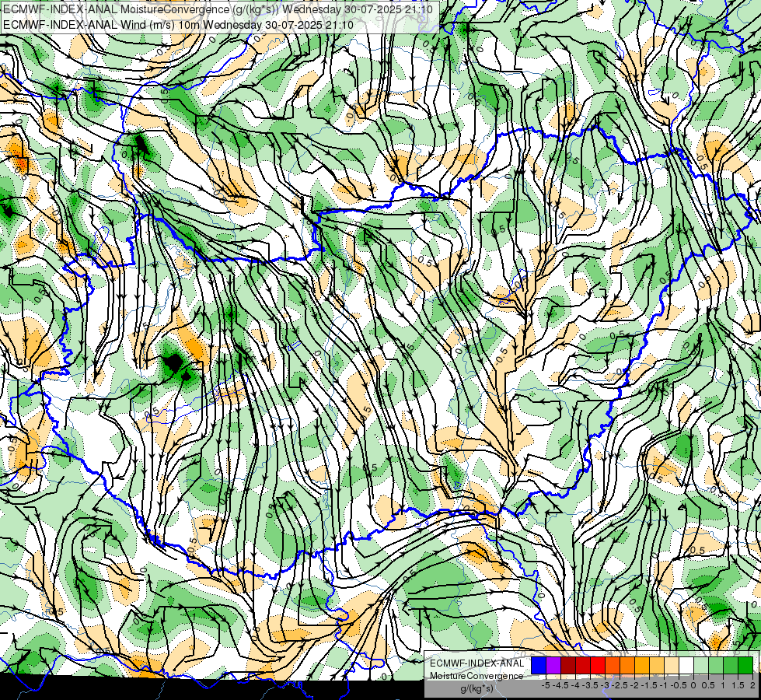Select the pale orange swatch between -1 and -0.5

click(x=672, y=666)
